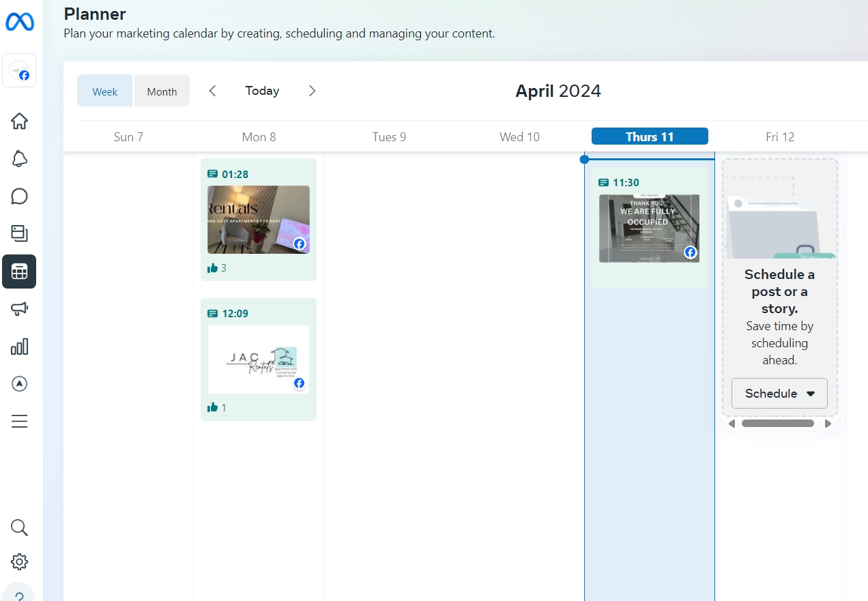Switch to Month view tab
The image size is (868, 601).
click(x=162, y=91)
